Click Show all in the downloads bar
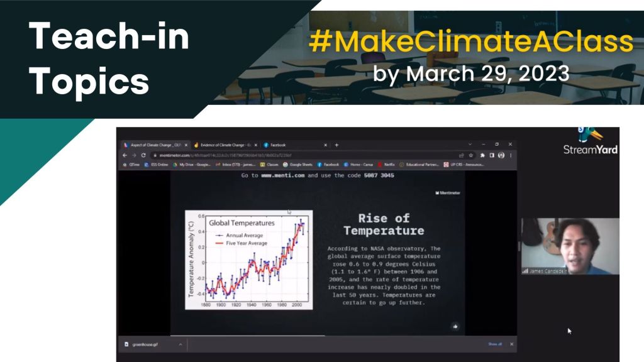Image resolution: width=644 pixels, height=362 pixels. pos(495,344)
